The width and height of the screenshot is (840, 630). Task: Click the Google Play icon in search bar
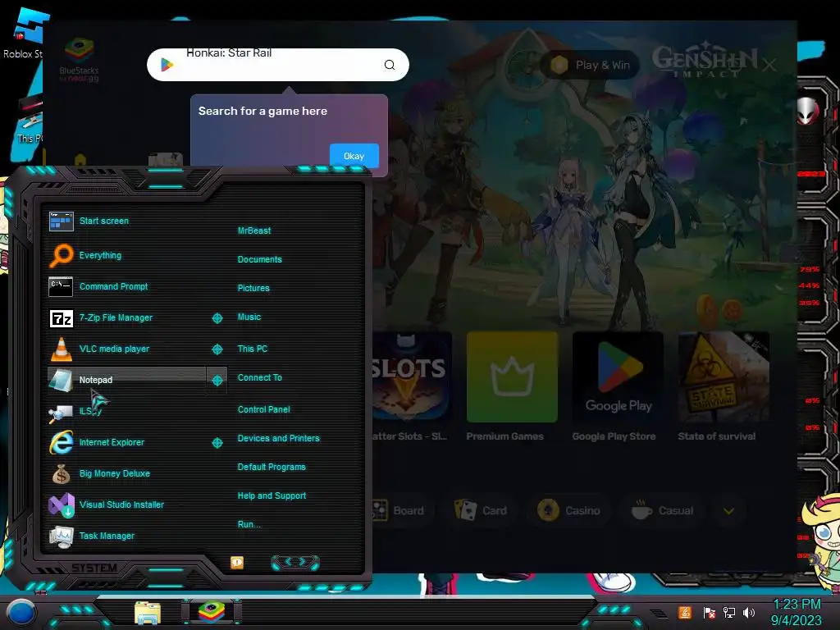click(167, 65)
